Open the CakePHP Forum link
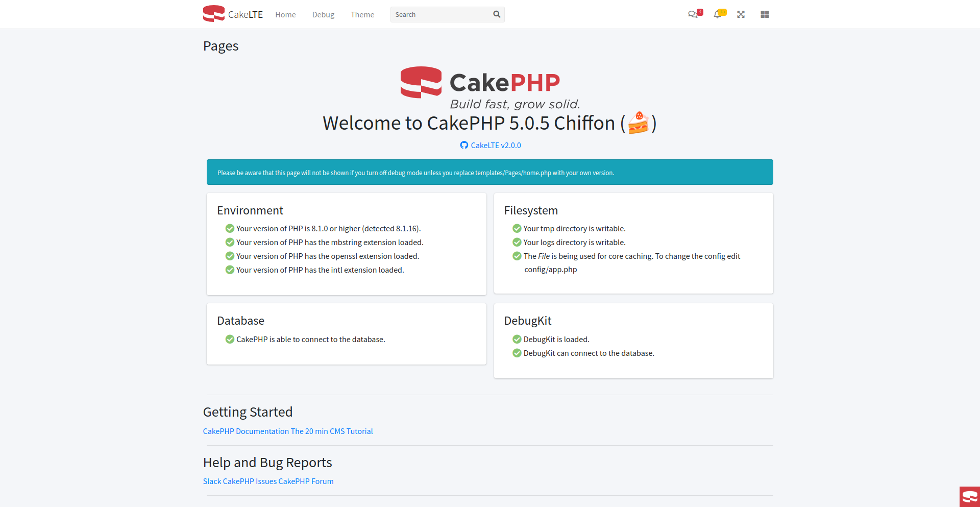980x507 pixels. (306, 481)
